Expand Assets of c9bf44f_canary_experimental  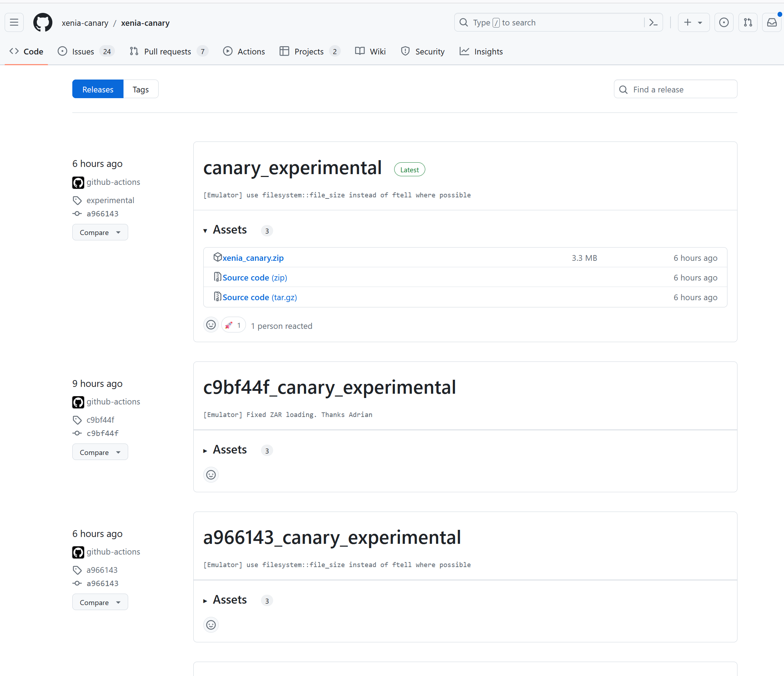[230, 450]
